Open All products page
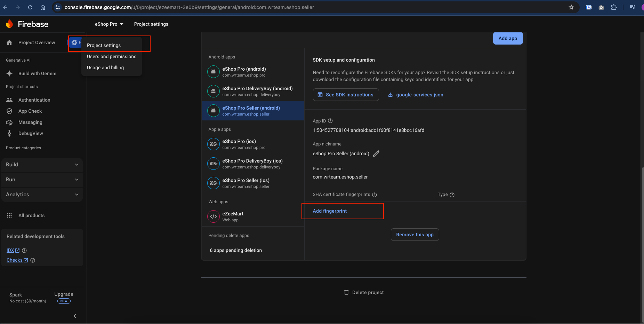This screenshot has height=324, width=644. [x=31, y=215]
